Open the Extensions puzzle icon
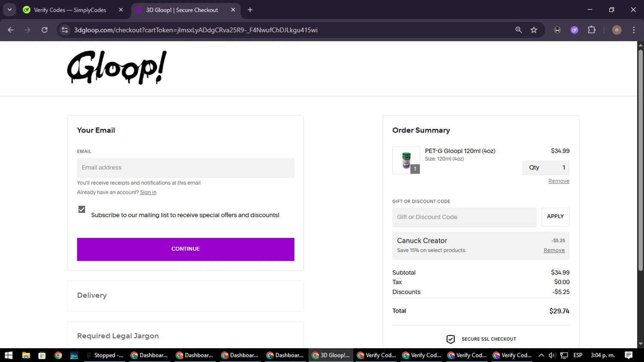644x362 pixels. [x=592, y=30]
